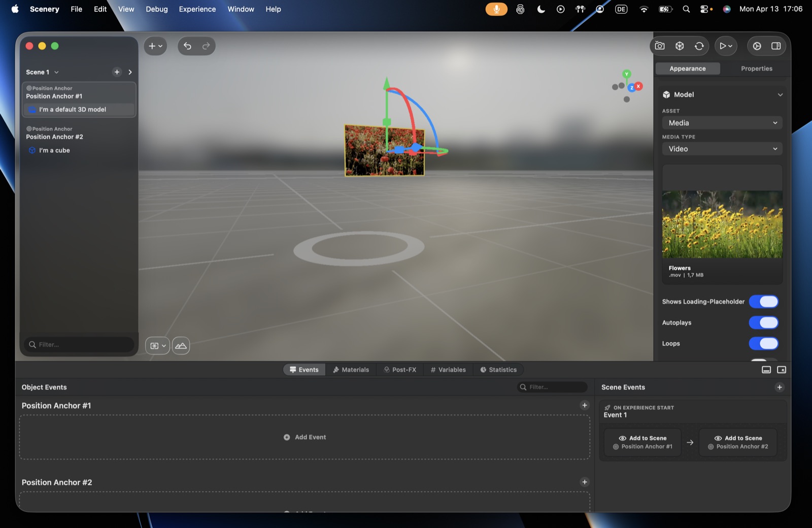
Task: Click the refresh sync icon in toolbar
Action: (x=699, y=46)
